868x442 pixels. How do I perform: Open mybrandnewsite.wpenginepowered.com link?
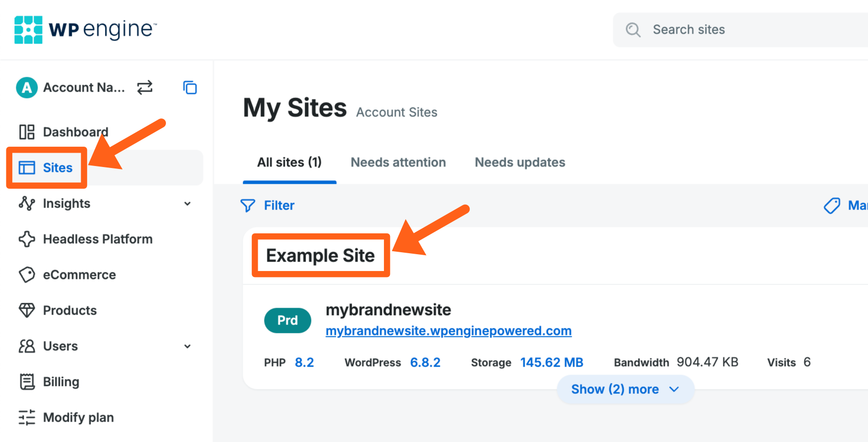coord(448,331)
